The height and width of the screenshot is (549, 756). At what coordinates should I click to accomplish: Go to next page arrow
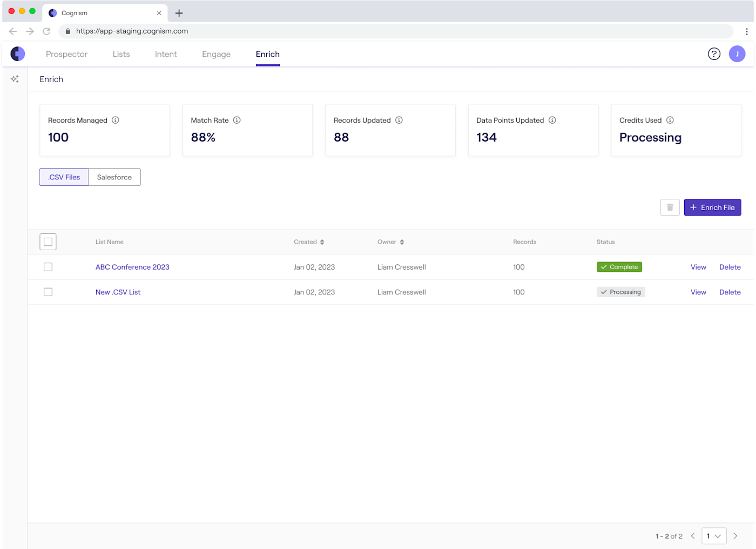pos(735,536)
